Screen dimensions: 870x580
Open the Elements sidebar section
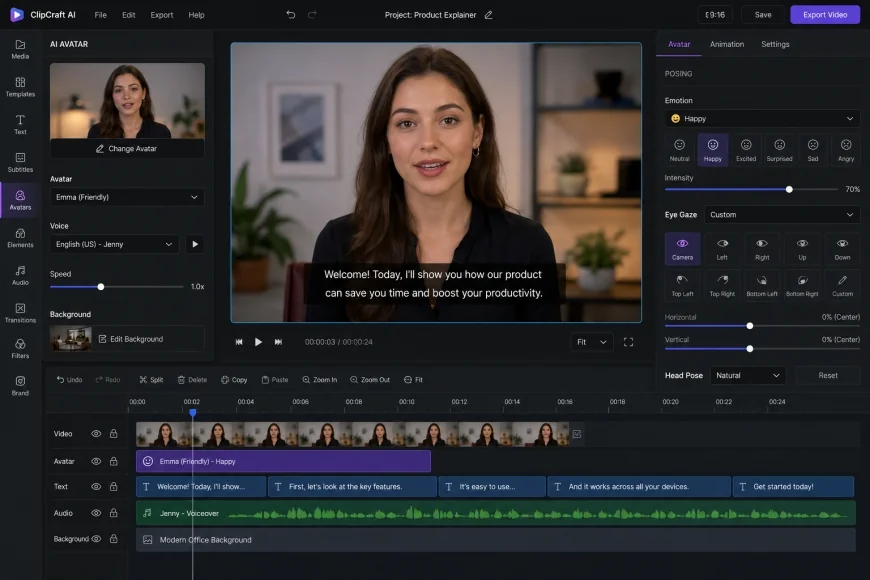click(x=20, y=238)
